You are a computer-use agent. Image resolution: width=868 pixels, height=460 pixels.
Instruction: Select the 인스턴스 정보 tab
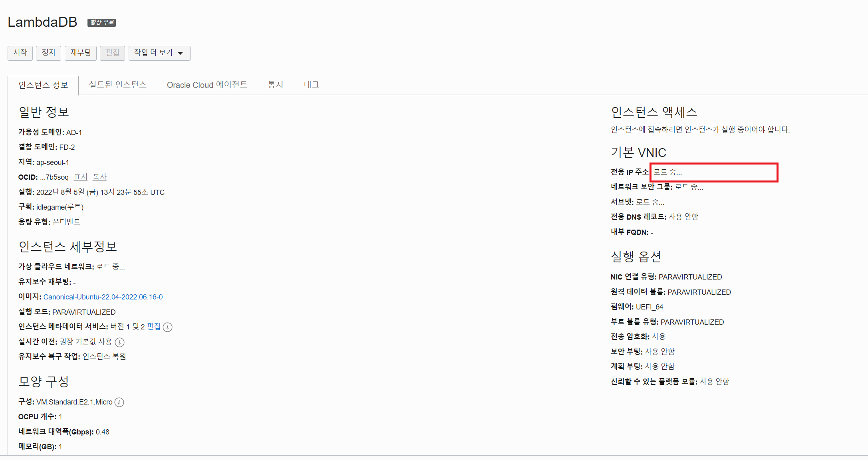pyautogui.click(x=43, y=85)
